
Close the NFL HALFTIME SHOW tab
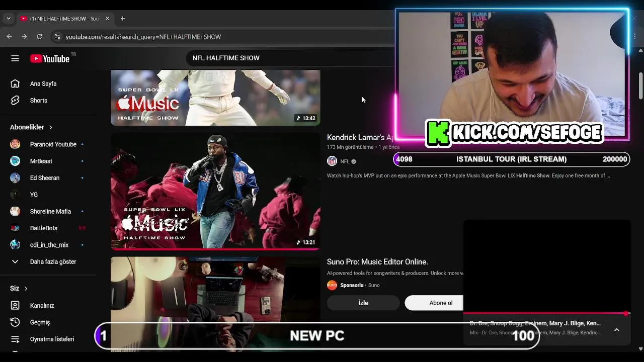click(x=107, y=19)
